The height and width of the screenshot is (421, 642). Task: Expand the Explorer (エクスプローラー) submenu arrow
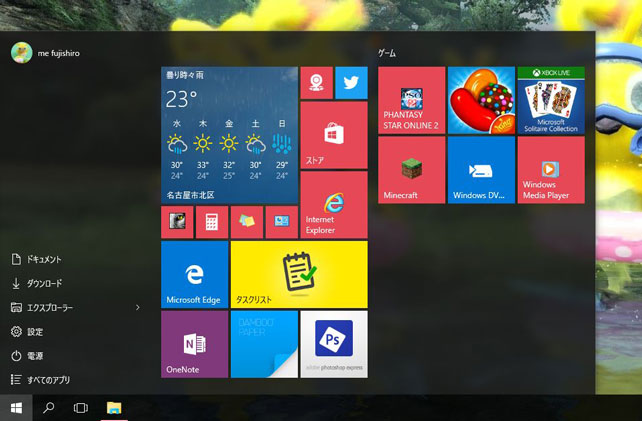[x=138, y=308]
